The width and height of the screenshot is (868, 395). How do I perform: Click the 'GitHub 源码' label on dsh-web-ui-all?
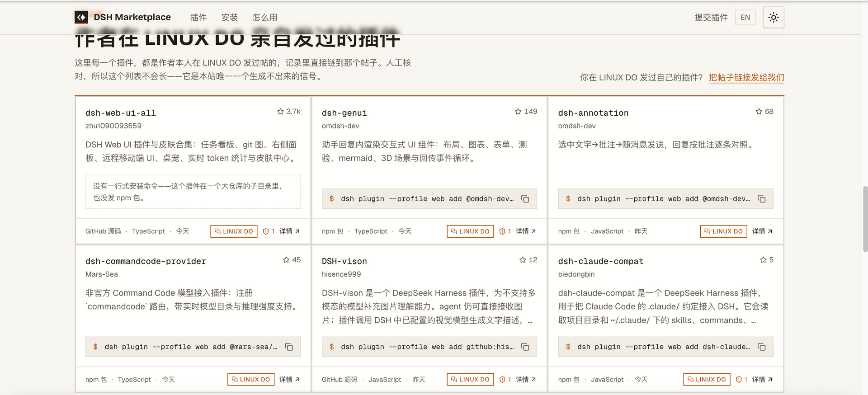103,231
